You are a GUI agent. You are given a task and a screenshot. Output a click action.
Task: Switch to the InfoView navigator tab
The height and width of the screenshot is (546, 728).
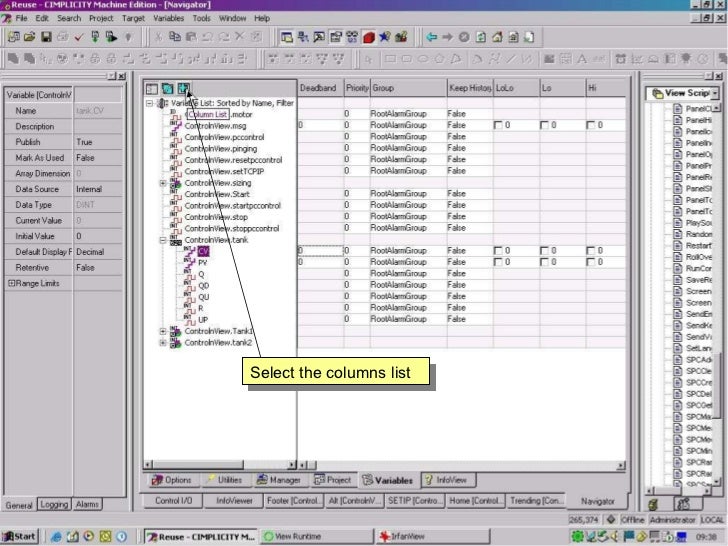pyautogui.click(x=448, y=480)
